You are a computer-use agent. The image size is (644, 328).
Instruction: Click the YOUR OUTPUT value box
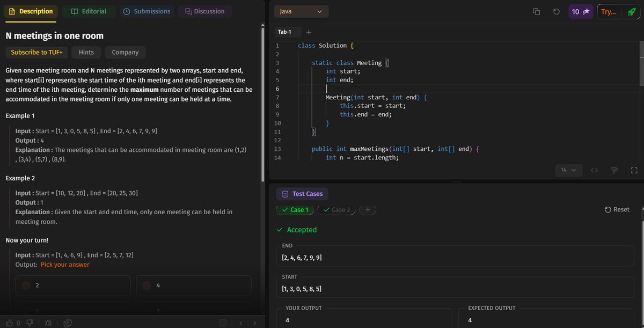tap(364, 318)
